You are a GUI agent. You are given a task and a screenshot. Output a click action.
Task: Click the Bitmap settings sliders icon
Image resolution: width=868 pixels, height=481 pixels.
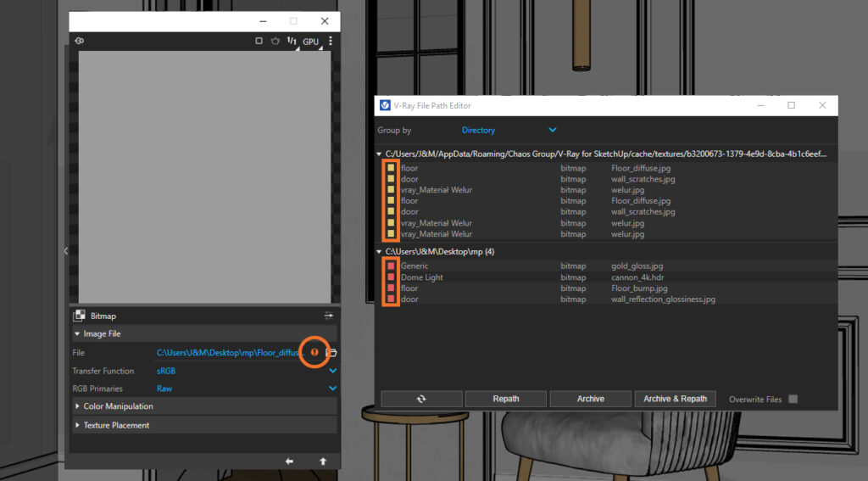click(329, 316)
